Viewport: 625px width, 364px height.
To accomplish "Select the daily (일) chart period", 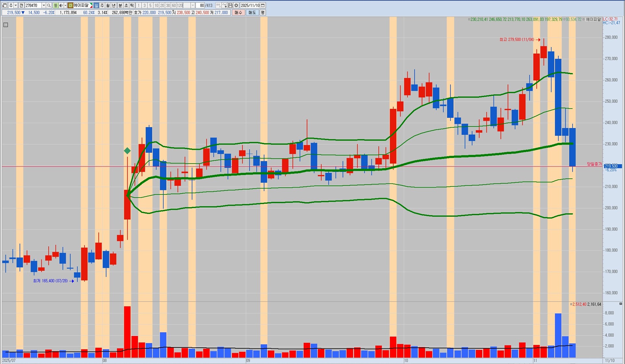I will pos(96,6).
